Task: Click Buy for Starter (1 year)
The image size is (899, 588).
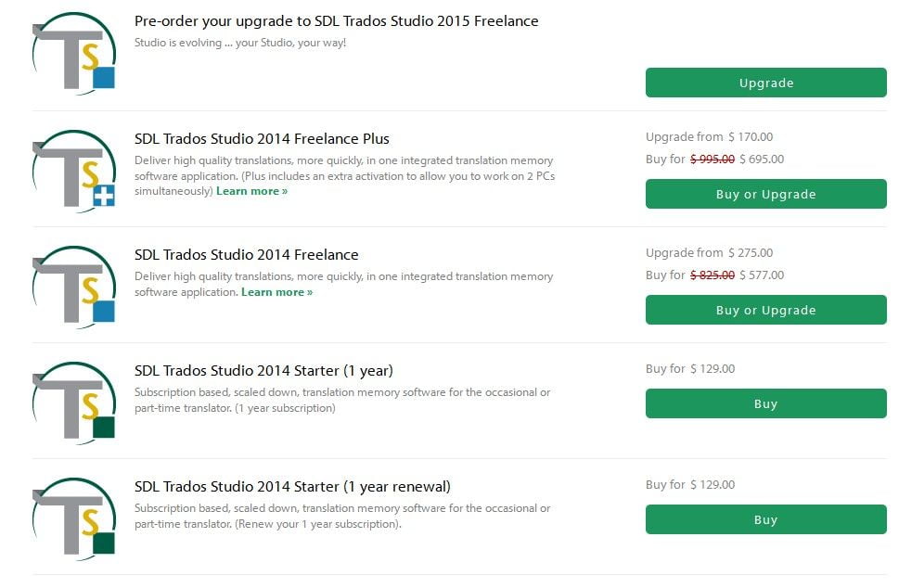Action: pos(764,403)
